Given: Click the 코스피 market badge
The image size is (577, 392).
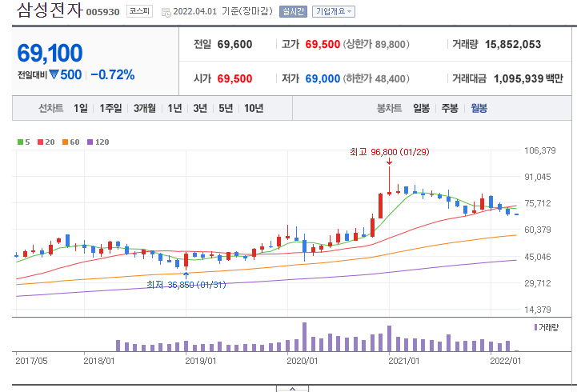Looking at the screenshot, I should tap(139, 11).
